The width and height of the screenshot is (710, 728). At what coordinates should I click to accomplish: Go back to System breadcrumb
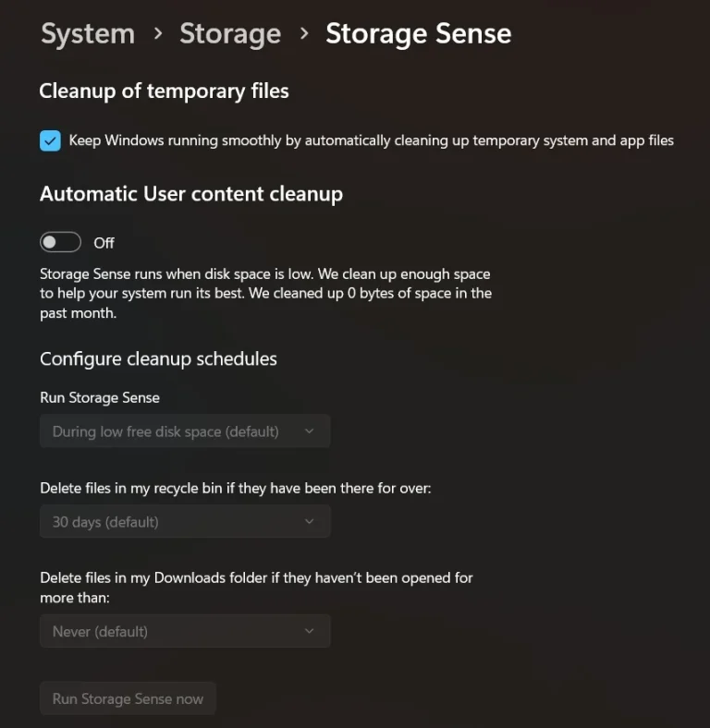coord(88,34)
